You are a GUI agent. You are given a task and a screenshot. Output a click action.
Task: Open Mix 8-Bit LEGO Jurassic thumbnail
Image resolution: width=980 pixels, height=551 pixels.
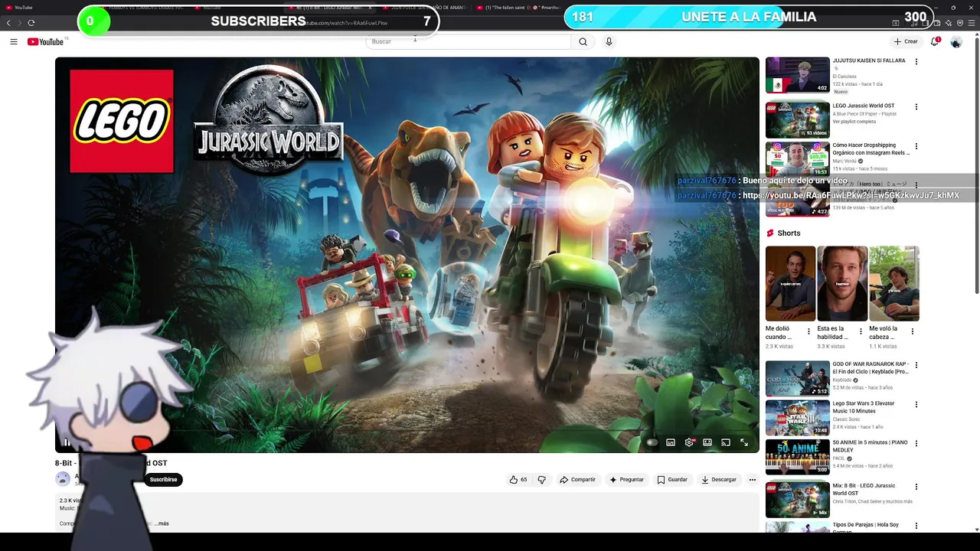point(797,500)
